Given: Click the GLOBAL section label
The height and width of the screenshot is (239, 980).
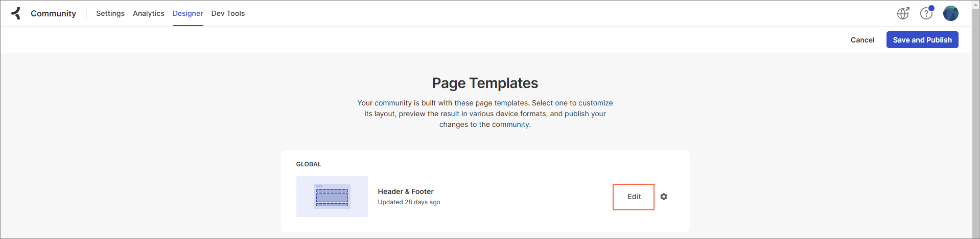Looking at the screenshot, I should (309, 164).
